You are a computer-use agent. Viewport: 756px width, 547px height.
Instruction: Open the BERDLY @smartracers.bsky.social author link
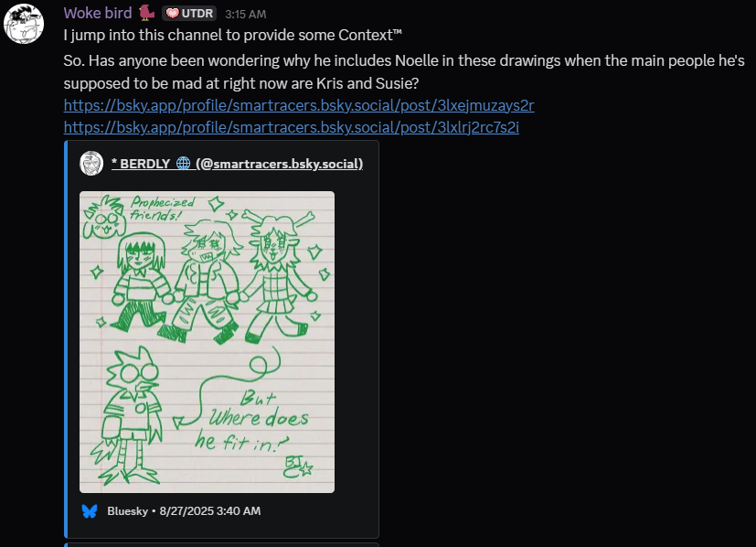pyautogui.click(x=237, y=164)
